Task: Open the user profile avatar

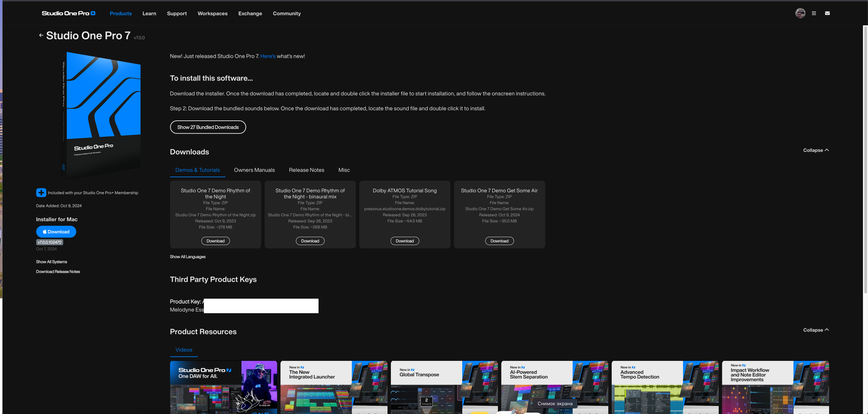Action: 800,13
